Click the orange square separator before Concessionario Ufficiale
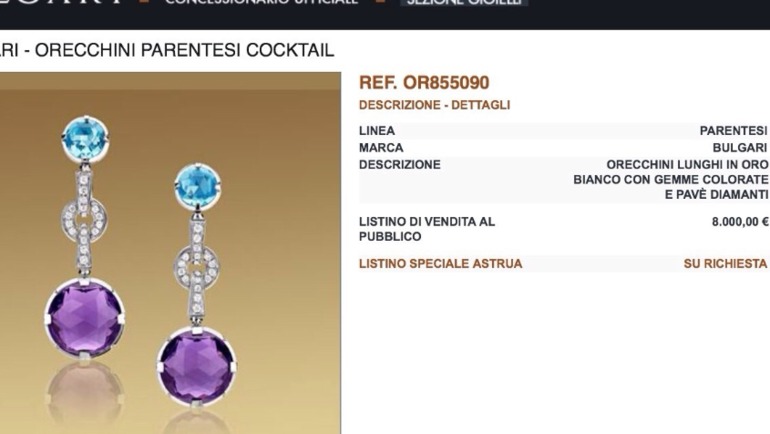 [x=144, y=1]
